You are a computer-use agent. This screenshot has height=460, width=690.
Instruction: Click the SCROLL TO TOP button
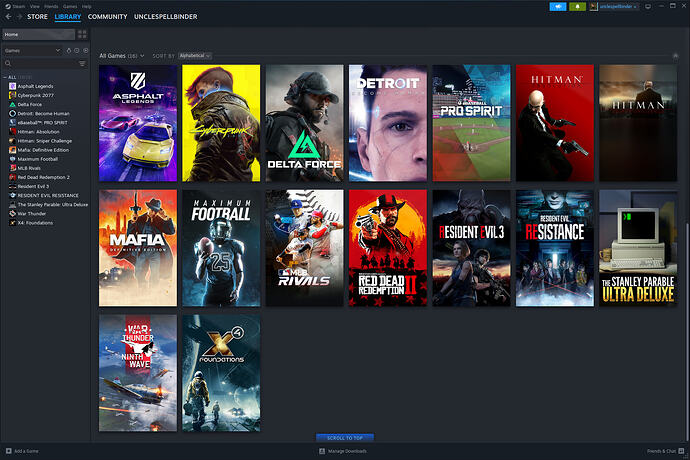(345, 438)
